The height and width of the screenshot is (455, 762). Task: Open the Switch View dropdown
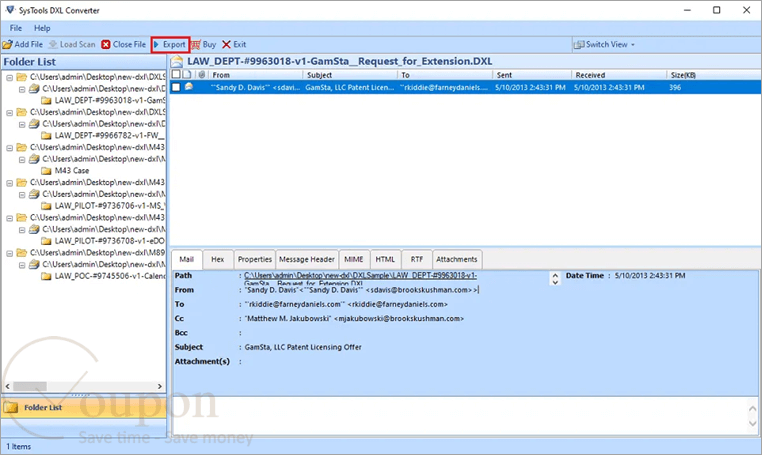click(x=604, y=44)
